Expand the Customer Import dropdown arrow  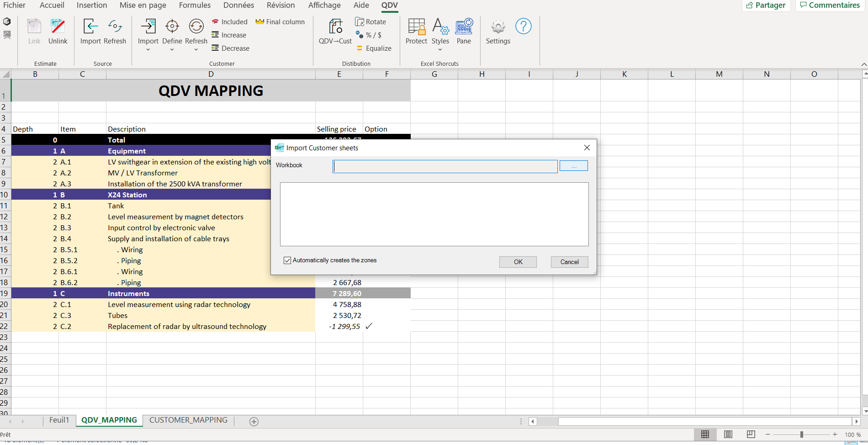[148, 50]
